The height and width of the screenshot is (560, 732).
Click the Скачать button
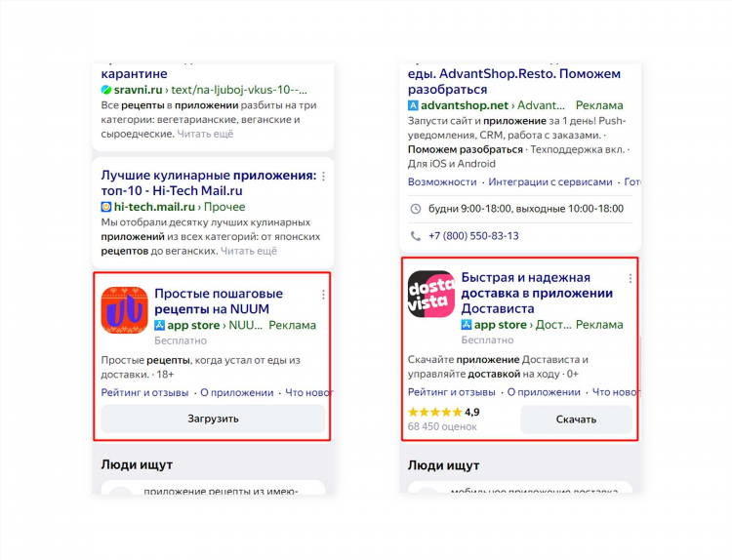(x=576, y=420)
